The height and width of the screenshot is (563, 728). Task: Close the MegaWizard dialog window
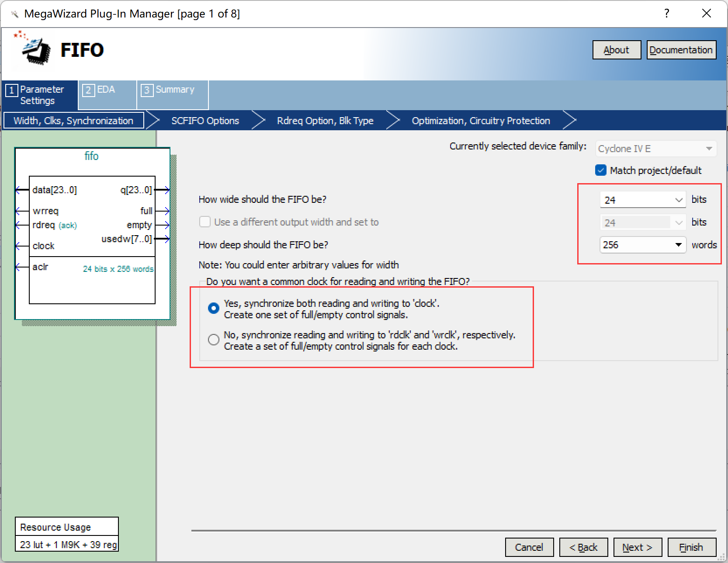[707, 14]
